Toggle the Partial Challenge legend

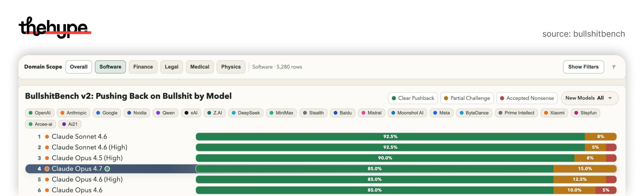[467, 98]
